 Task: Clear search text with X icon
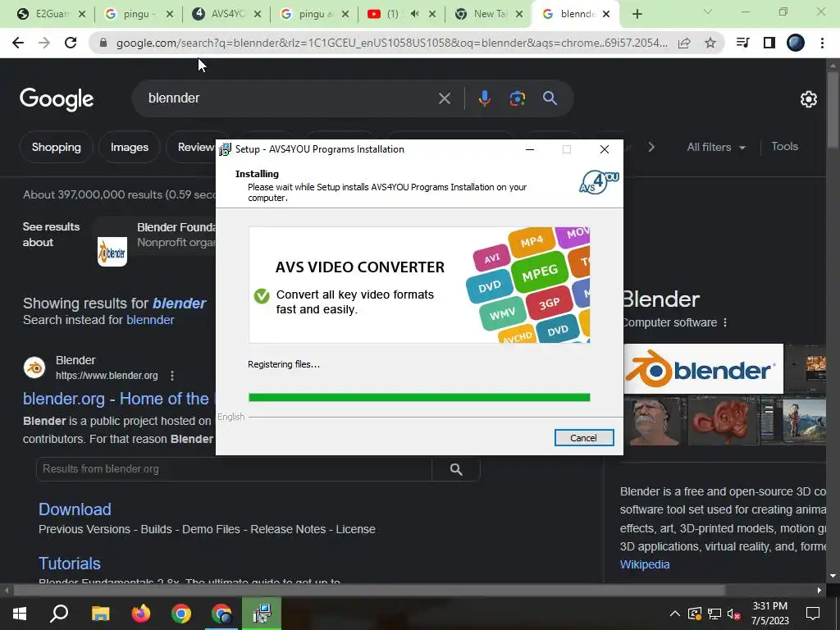(444, 98)
